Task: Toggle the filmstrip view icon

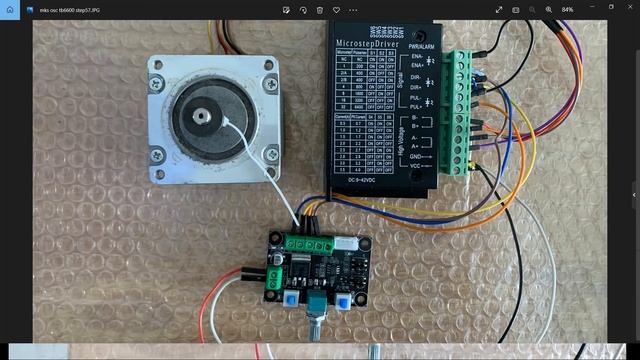Action: point(516,10)
